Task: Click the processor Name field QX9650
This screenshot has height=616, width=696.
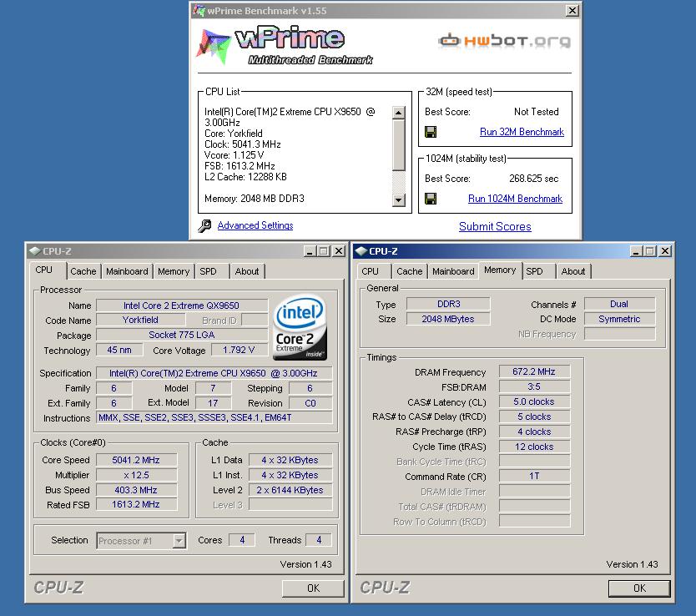Action: (x=182, y=305)
